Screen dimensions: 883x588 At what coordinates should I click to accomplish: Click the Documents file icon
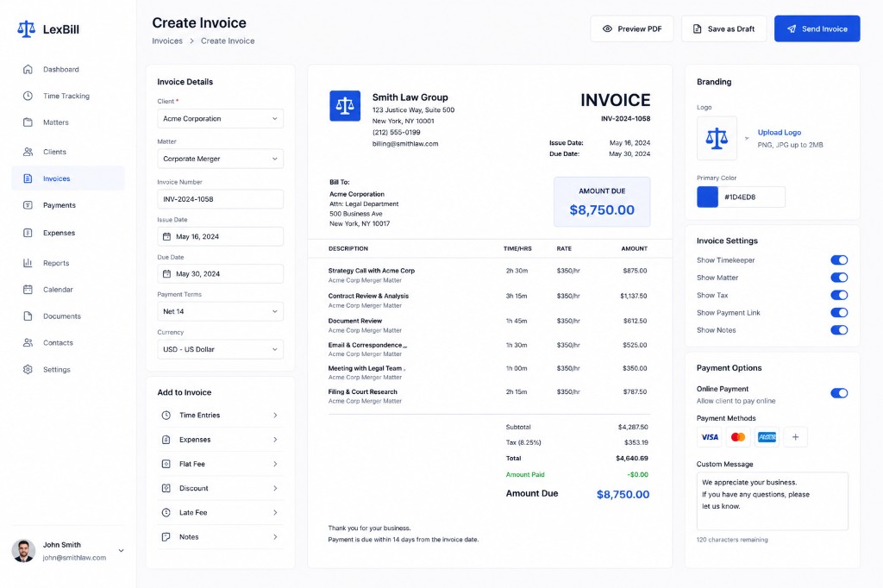28,316
